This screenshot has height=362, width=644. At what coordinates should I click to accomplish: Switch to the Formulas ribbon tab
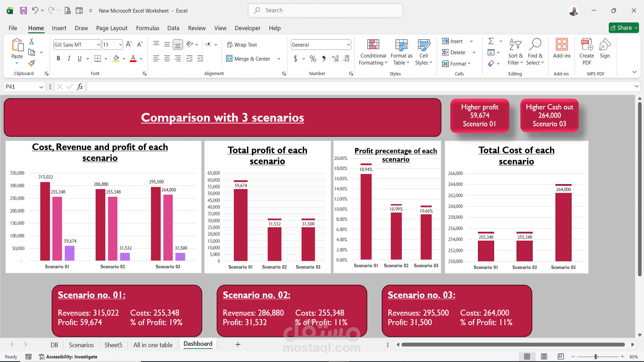pos(148,28)
